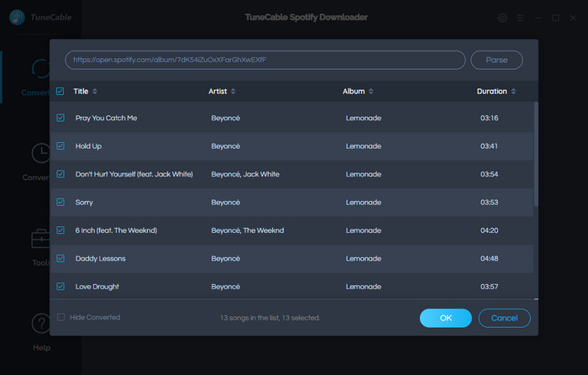Open Help question mark icon in sidebar
Screen dimensions: 588x375
40,323
